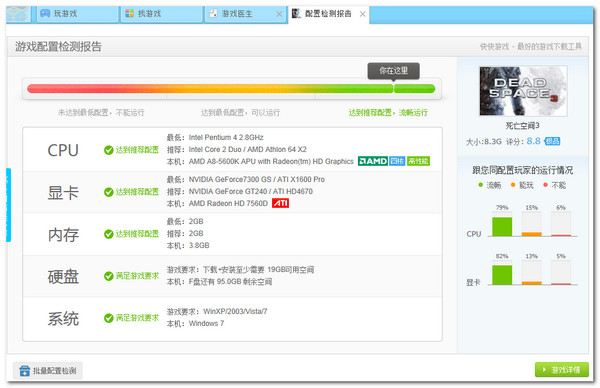Click the green check icon in CPU row

tap(109, 150)
